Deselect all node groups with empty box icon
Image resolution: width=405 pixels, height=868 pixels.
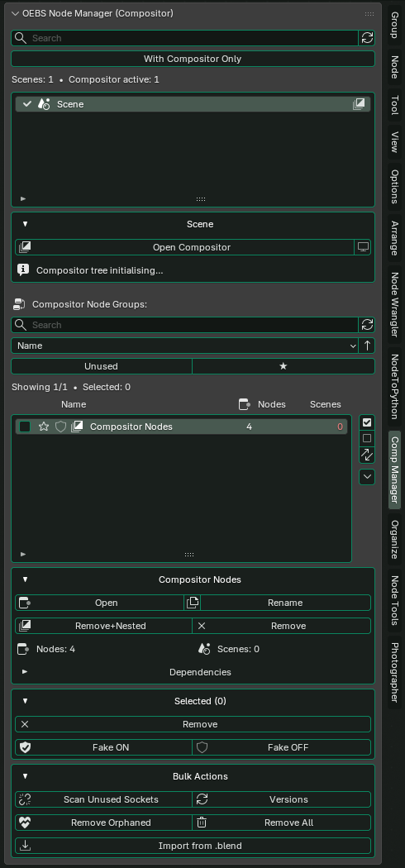coord(367,438)
